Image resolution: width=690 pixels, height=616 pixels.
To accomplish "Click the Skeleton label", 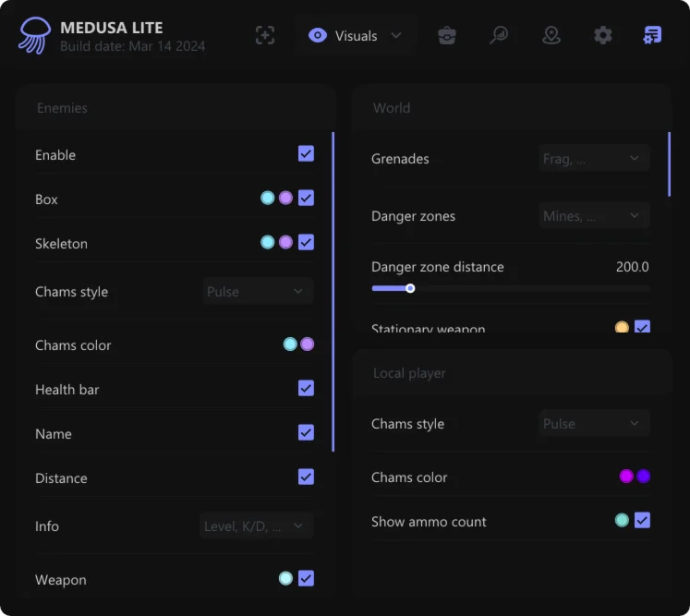I will [x=61, y=243].
